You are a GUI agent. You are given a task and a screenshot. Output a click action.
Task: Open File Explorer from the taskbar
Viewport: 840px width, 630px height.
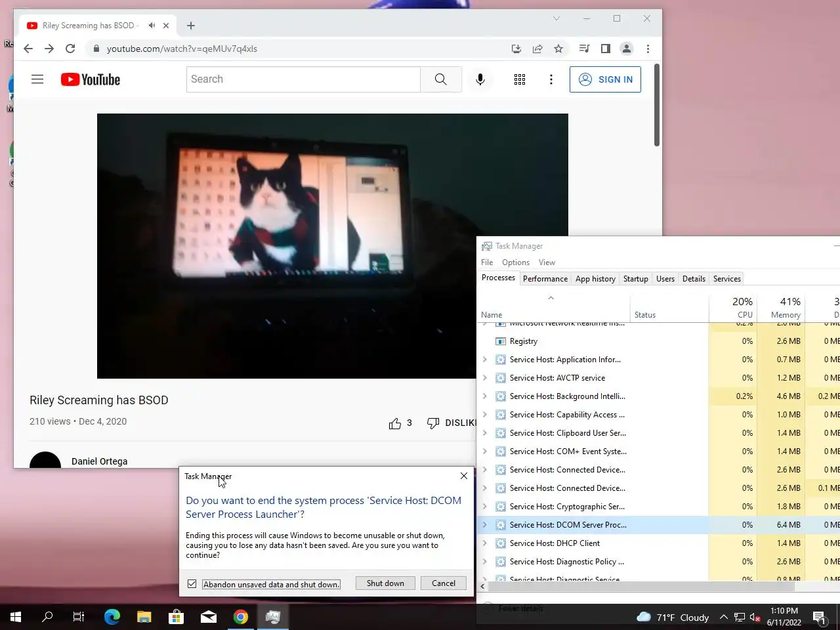[144, 617]
